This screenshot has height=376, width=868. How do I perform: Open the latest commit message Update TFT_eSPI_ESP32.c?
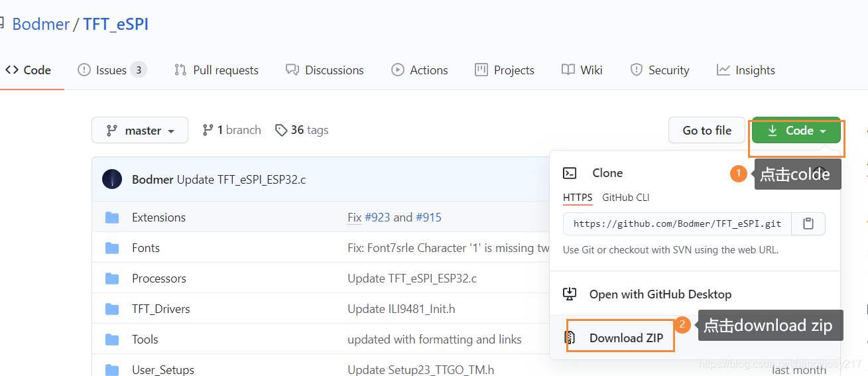241,180
